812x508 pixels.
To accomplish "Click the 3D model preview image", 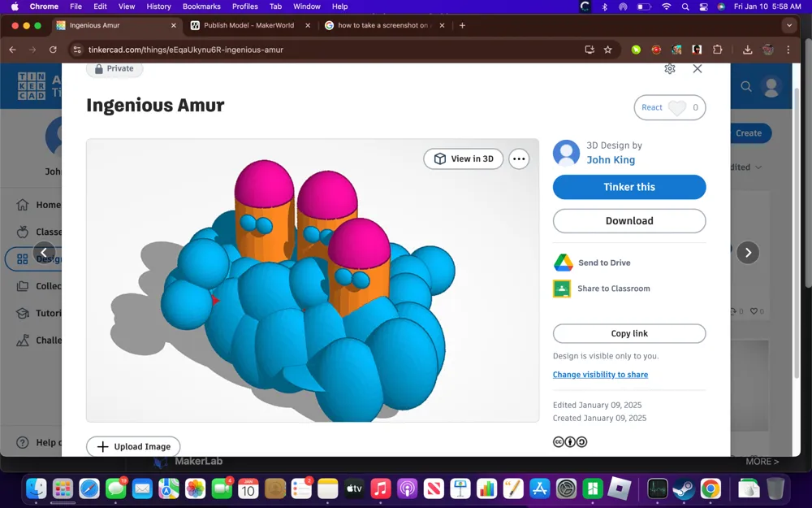I will coord(313,280).
